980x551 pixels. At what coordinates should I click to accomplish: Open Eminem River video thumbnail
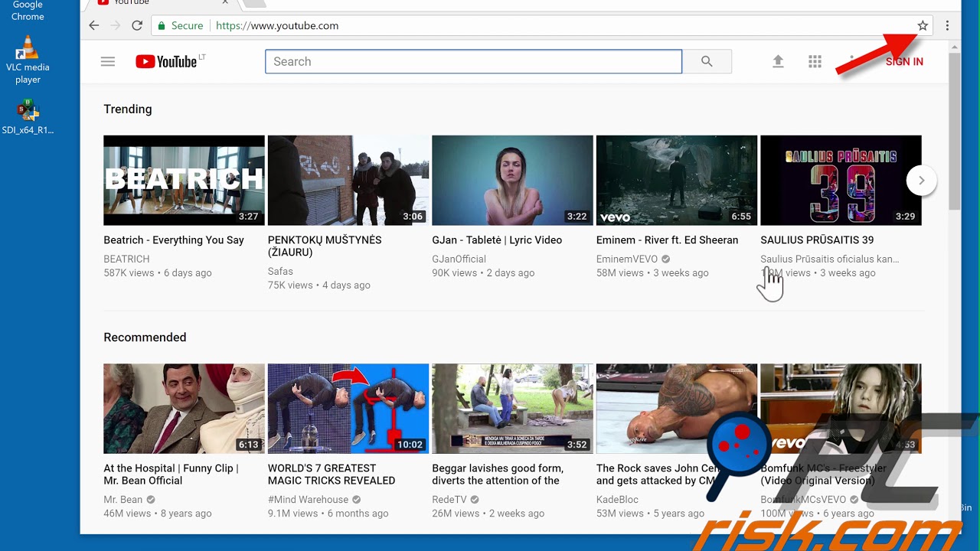coord(677,181)
